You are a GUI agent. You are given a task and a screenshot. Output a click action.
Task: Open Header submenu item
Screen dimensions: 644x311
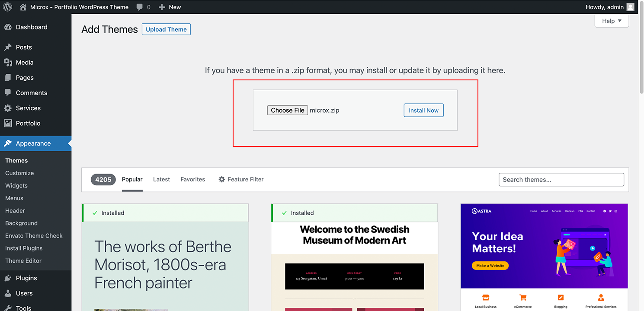point(15,210)
